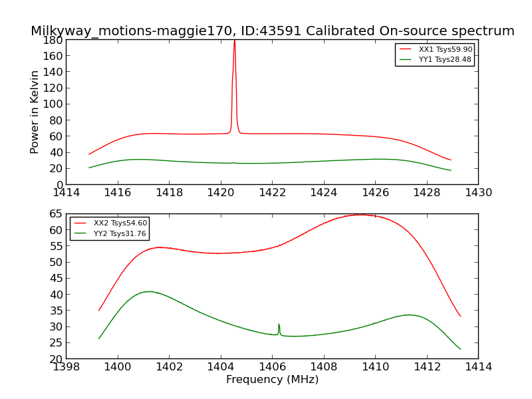Image resolution: width=532 pixels, height=399 pixels.
Task: Click the red XX1 legend line swatch
Action: [406, 49]
